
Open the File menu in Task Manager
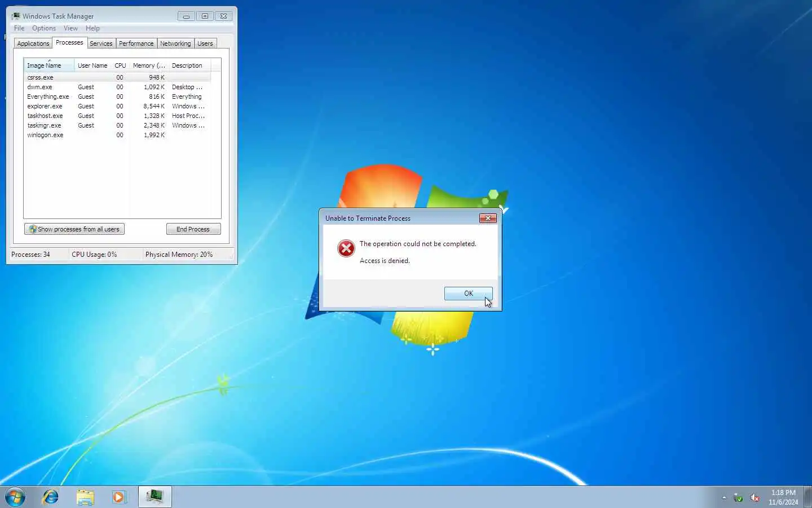pyautogui.click(x=19, y=28)
